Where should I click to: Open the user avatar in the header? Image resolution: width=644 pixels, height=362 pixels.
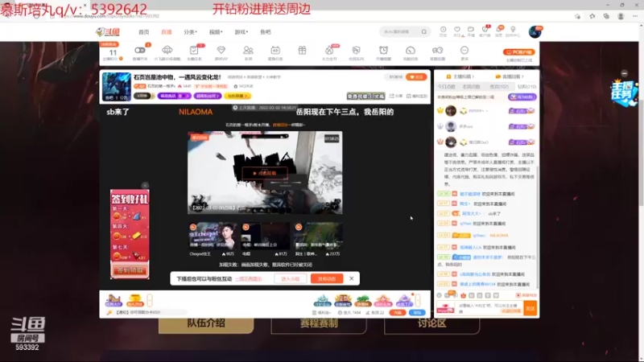(x=535, y=31)
